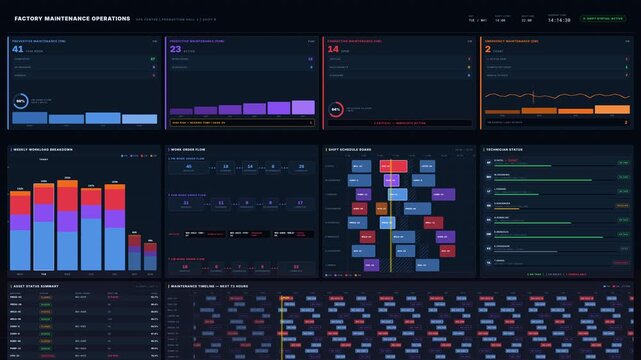This screenshot has height=360, width=641.
Task: Select the Technician Status heading
Action: [x=503, y=150]
